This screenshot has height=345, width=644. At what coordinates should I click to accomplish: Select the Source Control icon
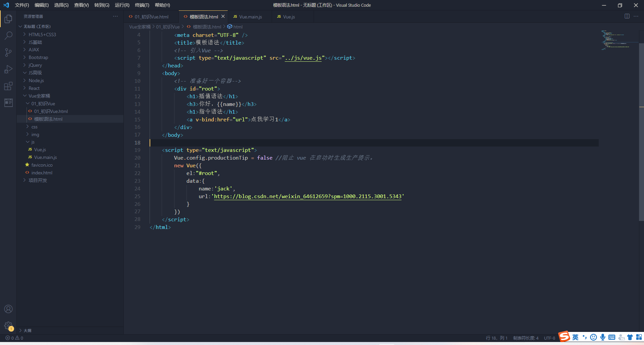click(8, 52)
